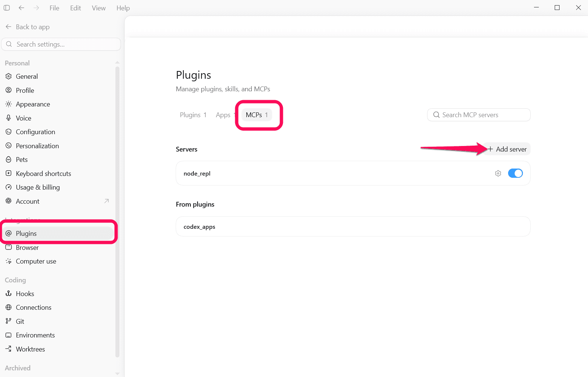
Task: Open the Appearance sun icon
Action: (x=9, y=104)
